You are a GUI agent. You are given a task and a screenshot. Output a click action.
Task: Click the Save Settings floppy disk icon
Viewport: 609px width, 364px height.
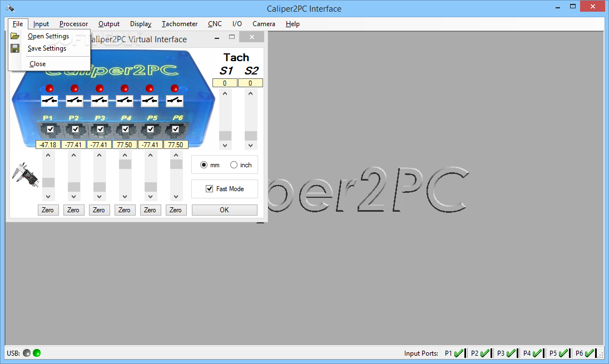click(x=15, y=48)
